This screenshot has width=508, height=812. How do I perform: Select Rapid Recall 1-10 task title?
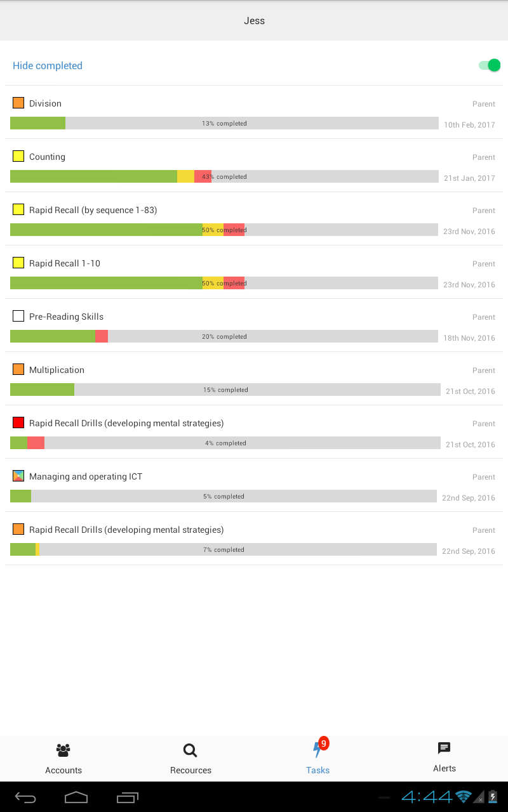click(65, 263)
